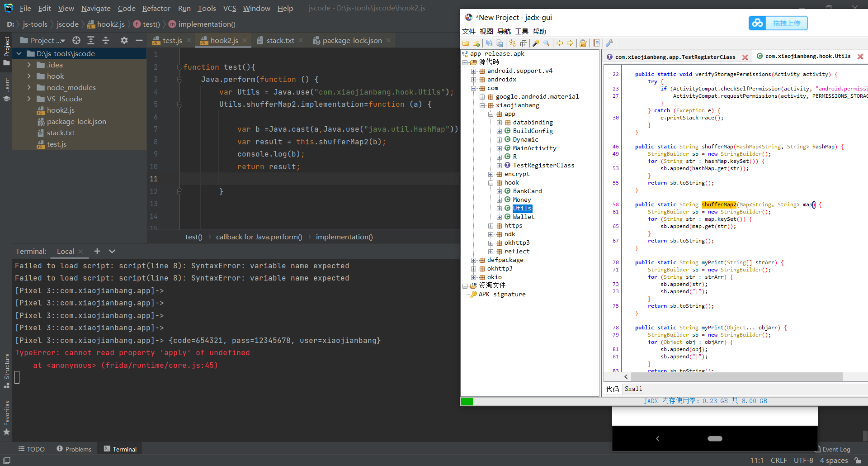Click CRLF line separator in status bar

(x=778, y=460)
